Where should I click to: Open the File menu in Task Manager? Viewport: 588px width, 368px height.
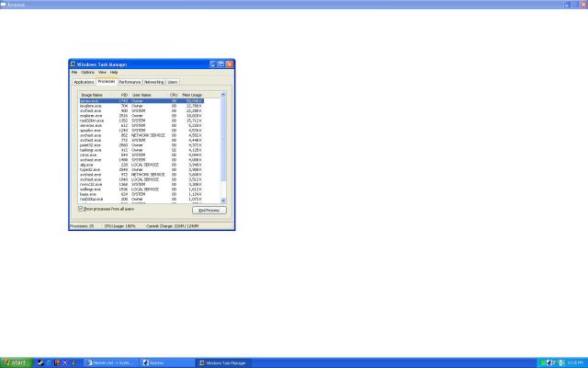click(x=74, y=72)
